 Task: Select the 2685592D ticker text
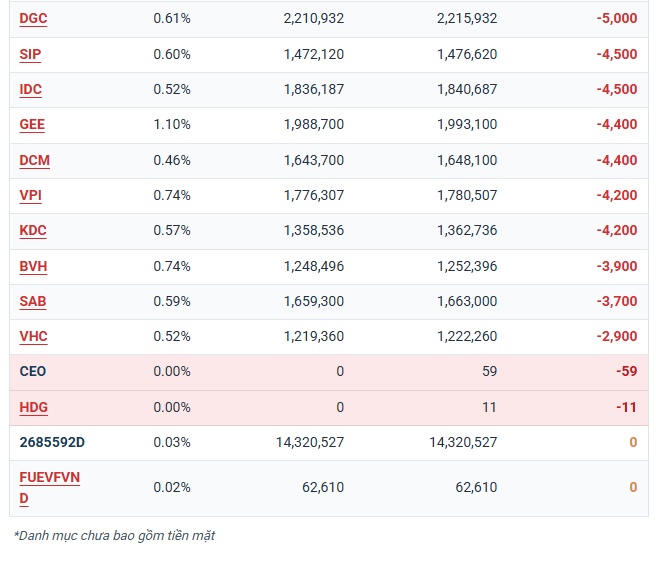[52, 442]
